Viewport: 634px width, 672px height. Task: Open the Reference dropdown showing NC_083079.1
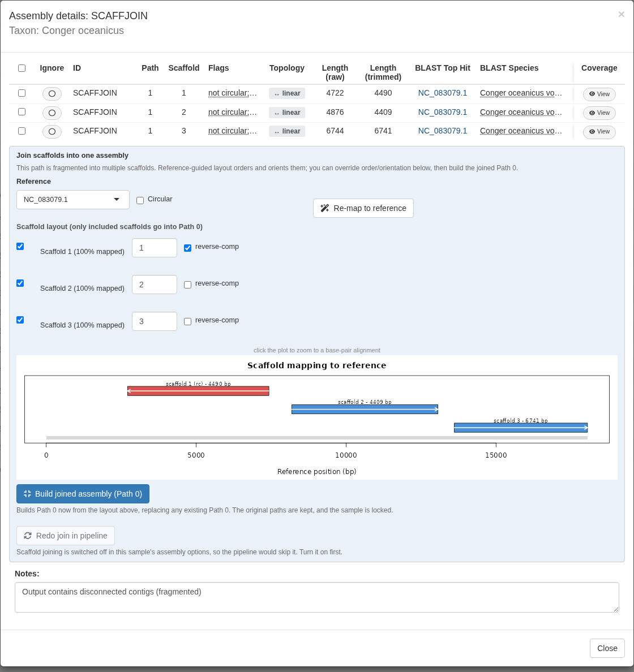point(73,200)
